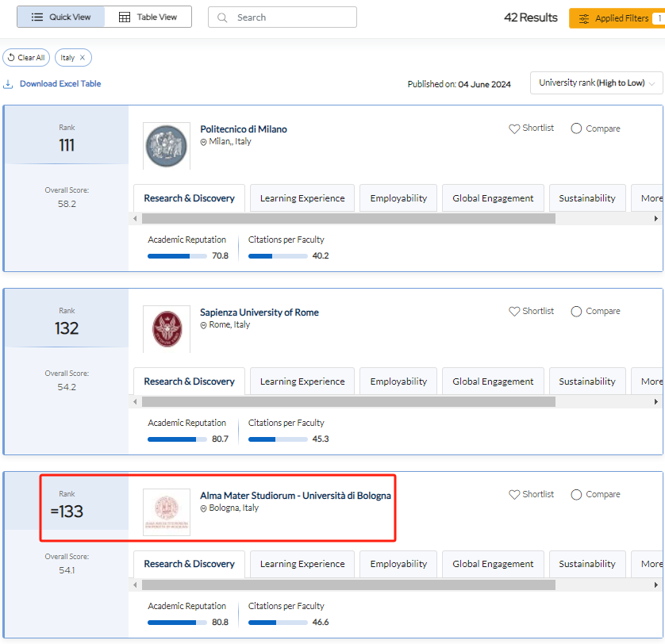
Task: Shortlist Sapienza University heart icon
Action: (x=514, y=312)
